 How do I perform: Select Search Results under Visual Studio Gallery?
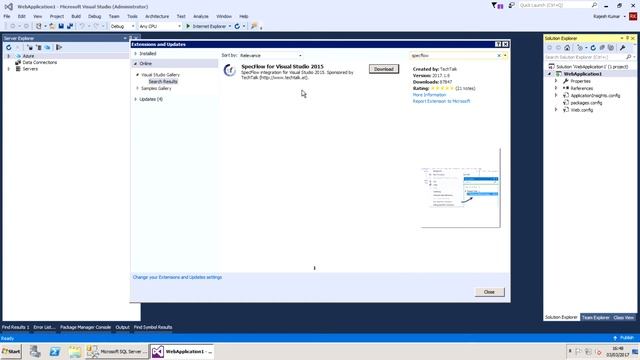click(163, 82)
